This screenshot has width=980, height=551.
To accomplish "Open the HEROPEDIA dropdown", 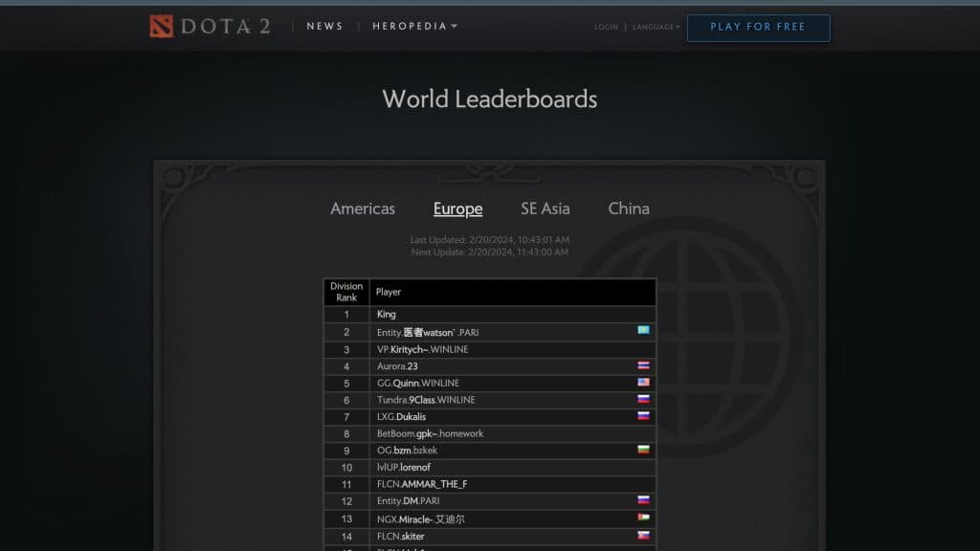I will (x=413, y=26).
